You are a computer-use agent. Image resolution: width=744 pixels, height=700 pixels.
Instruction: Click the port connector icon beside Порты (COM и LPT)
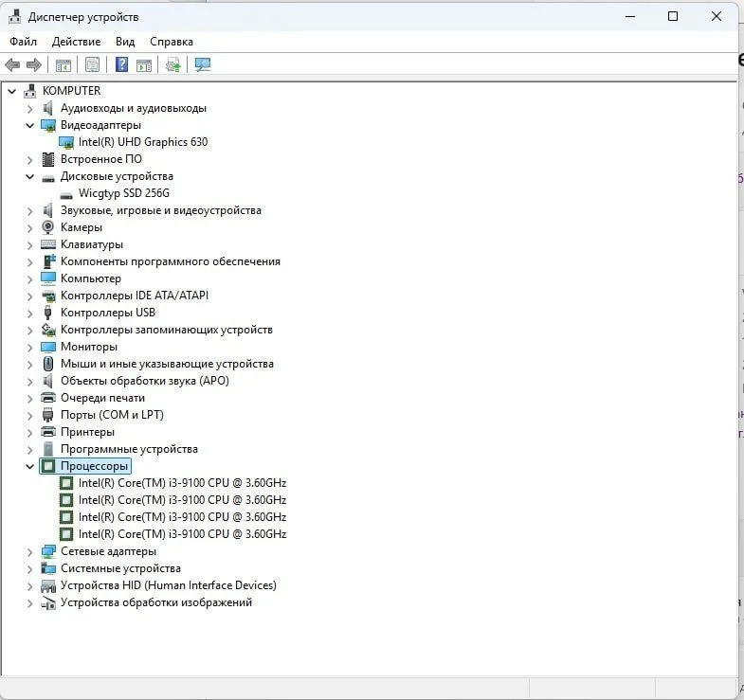(x=48, y=415)
